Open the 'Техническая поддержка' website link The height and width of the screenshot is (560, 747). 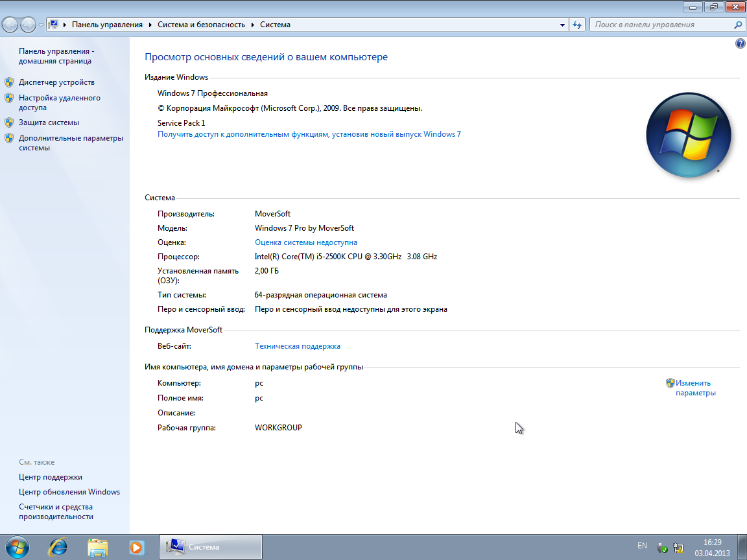tap(298, 346)
